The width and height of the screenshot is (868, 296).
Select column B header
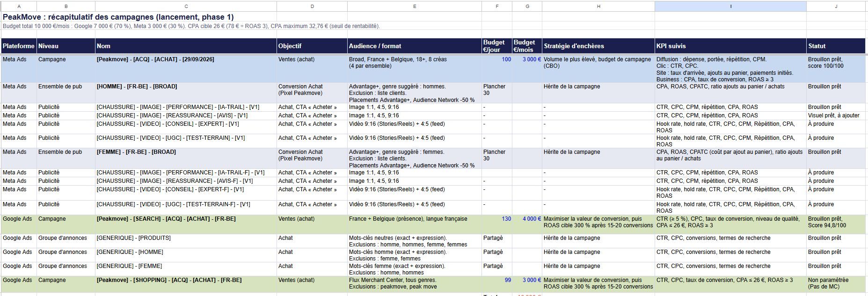coord(66,6)
